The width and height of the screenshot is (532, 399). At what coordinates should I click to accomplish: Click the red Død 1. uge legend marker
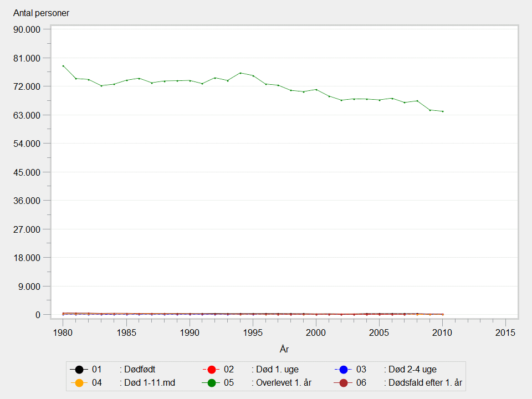(211, 370)
